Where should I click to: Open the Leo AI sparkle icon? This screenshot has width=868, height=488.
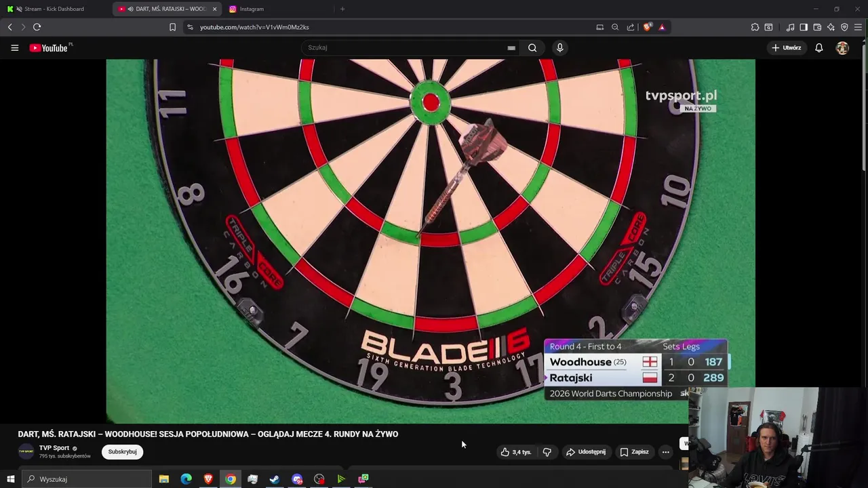[831, 27]
